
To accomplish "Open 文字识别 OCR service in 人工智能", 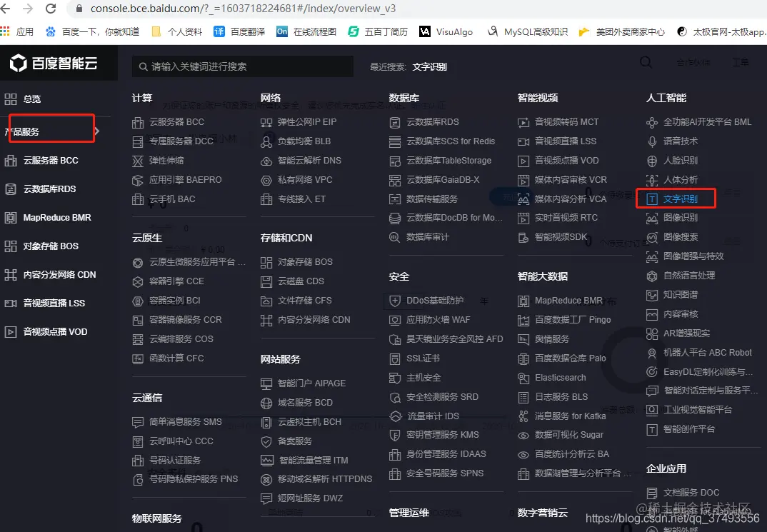I will click(x=676, y=199).
